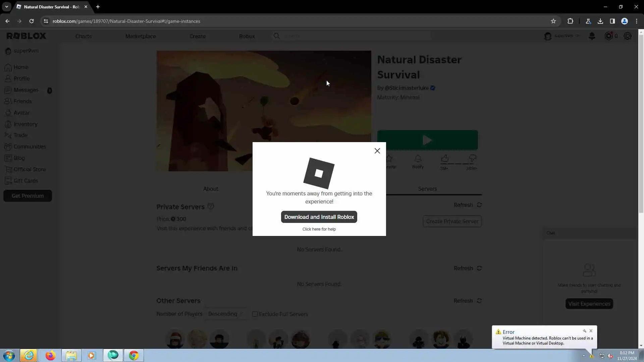Open Firefox from the taskbar

tap(50, 355)
